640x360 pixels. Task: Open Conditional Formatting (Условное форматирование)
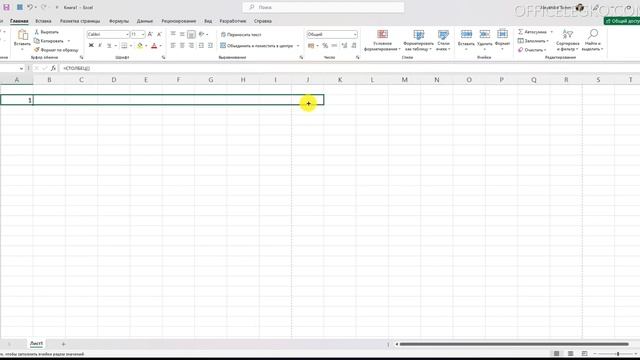(x=382, y=40)
